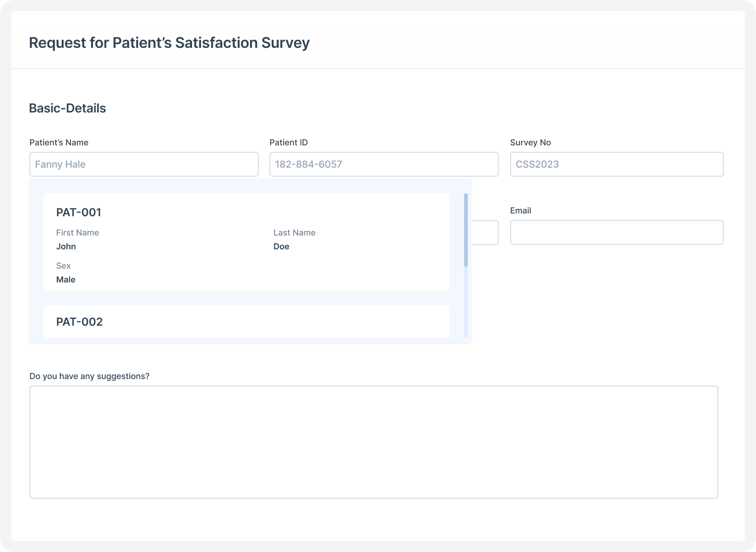Viewport: 756px width, 552px height.
Task: Click the Patient's Name input field
Action: coord(144,164)
